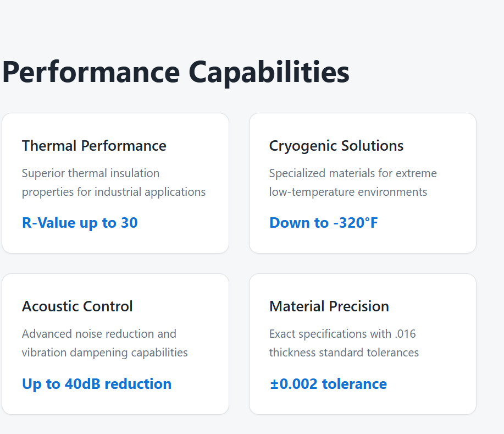
Task: Select the Thermal Performance card title
Action: [x=94, y=146]
